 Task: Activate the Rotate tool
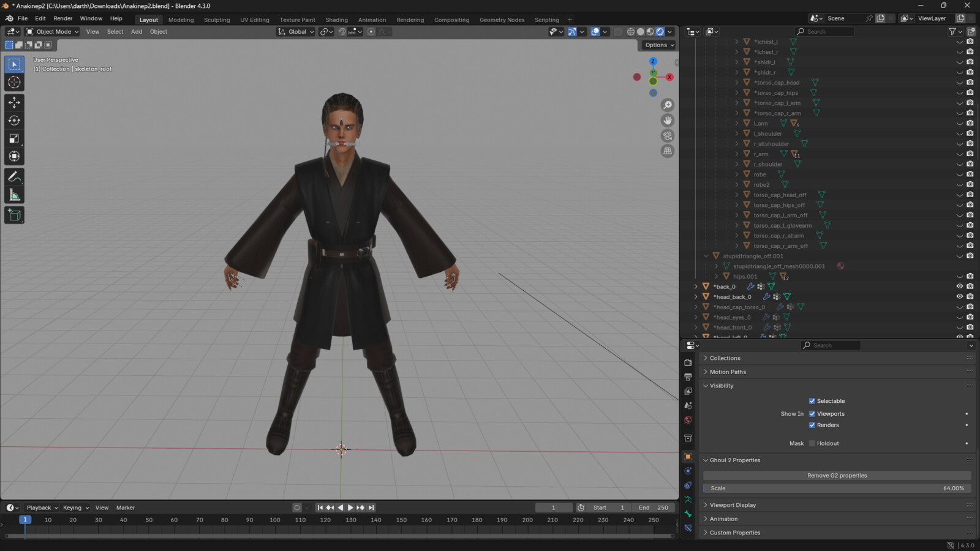tap(14, 121)
